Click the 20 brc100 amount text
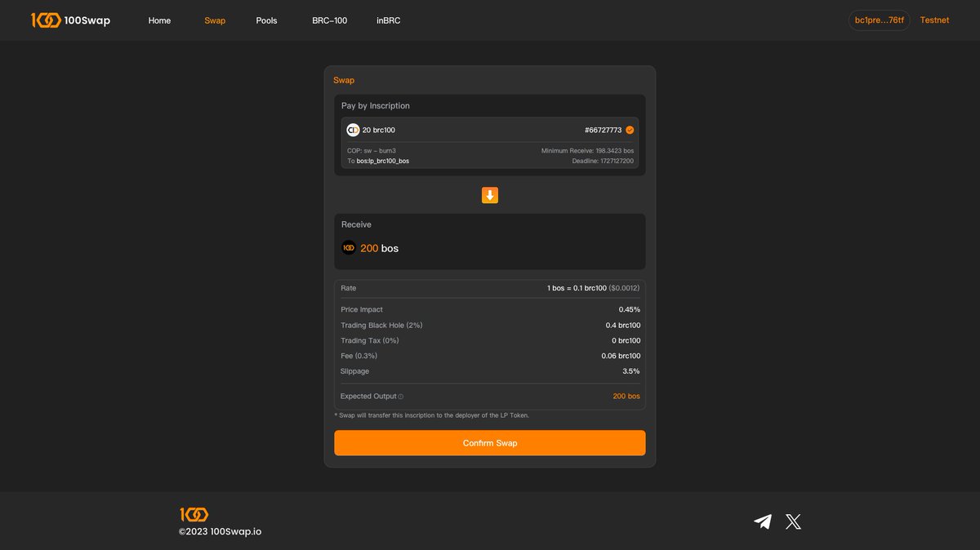This screenshot has height=550, width=980. coord(379,130)
